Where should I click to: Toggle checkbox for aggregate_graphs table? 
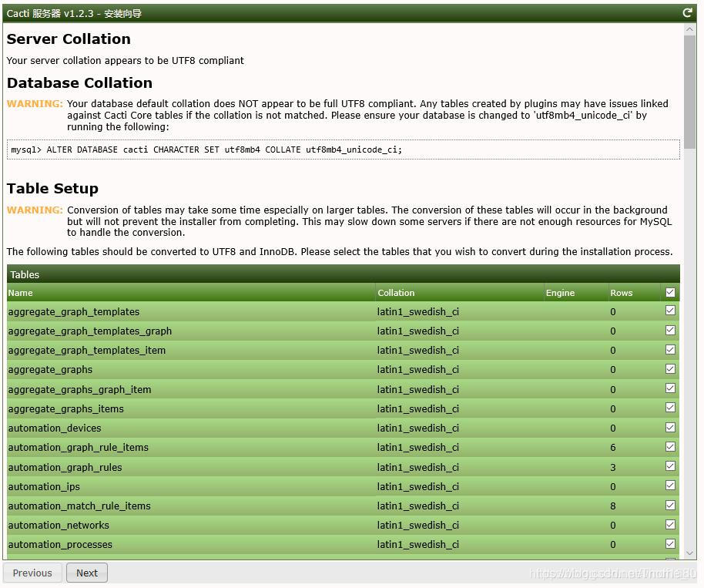click(x=670, y=369)
